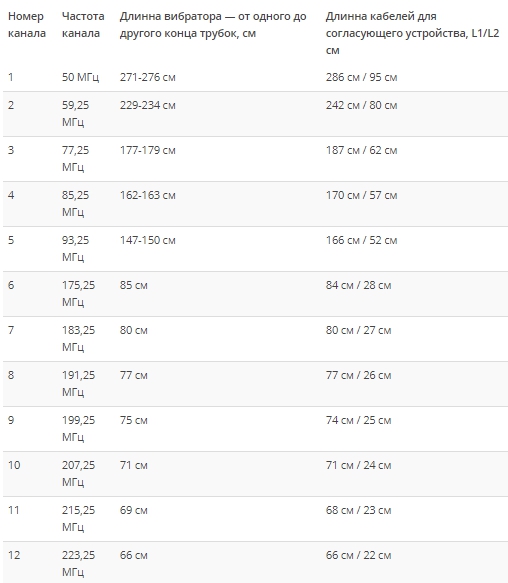
Task: Select the 50 МГц frequency cell
Action: [80, 77]
